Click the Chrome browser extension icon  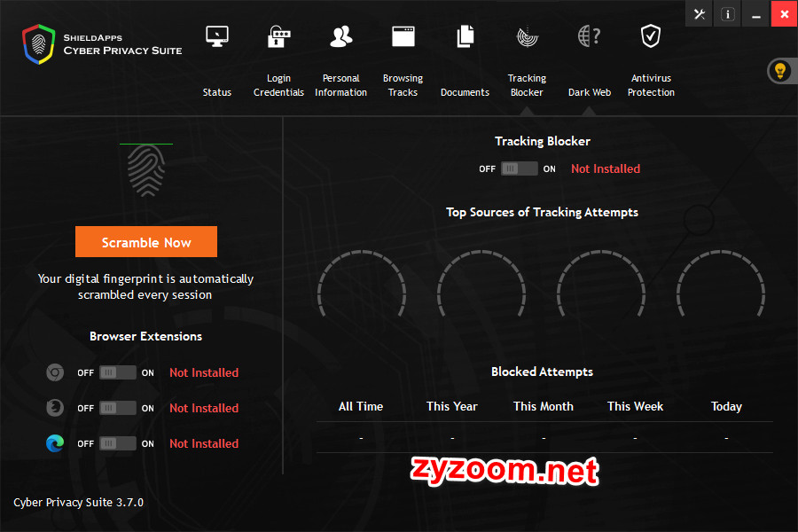pyautogui.click(x=55, y=372)
